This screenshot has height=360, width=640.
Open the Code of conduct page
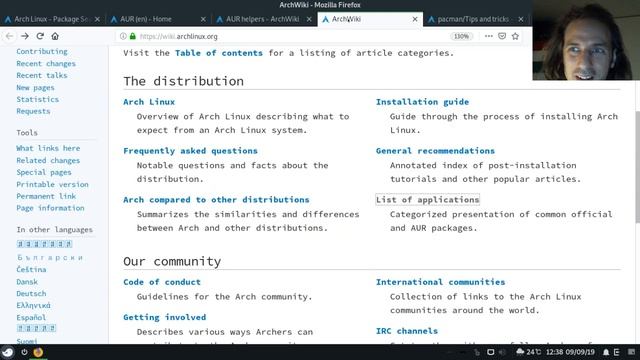(x=162, y=282)
